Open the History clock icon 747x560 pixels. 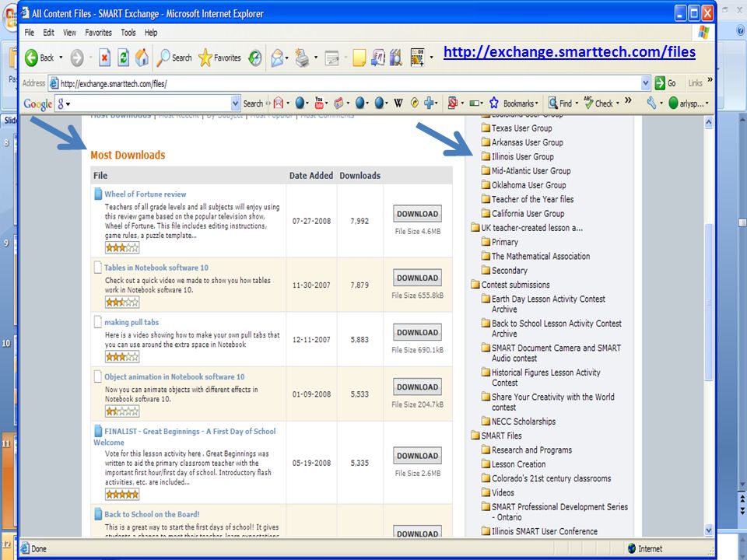point(255,58)
